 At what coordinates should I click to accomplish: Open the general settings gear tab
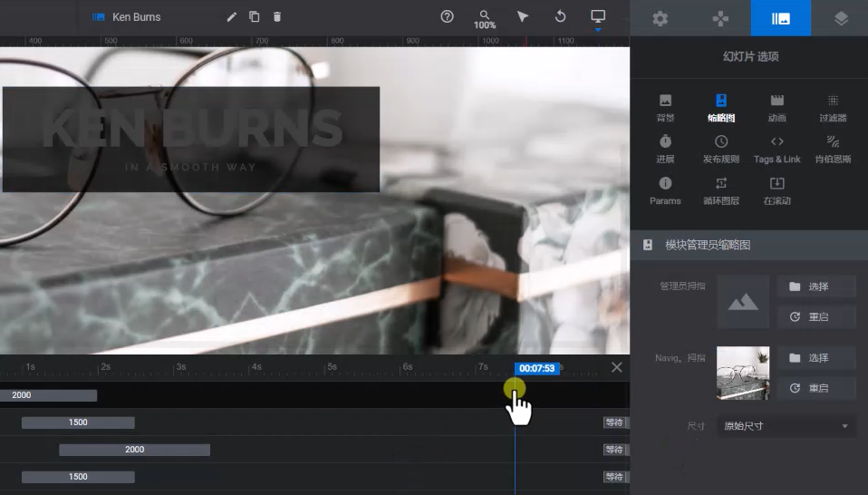click(x=660, y=18)
